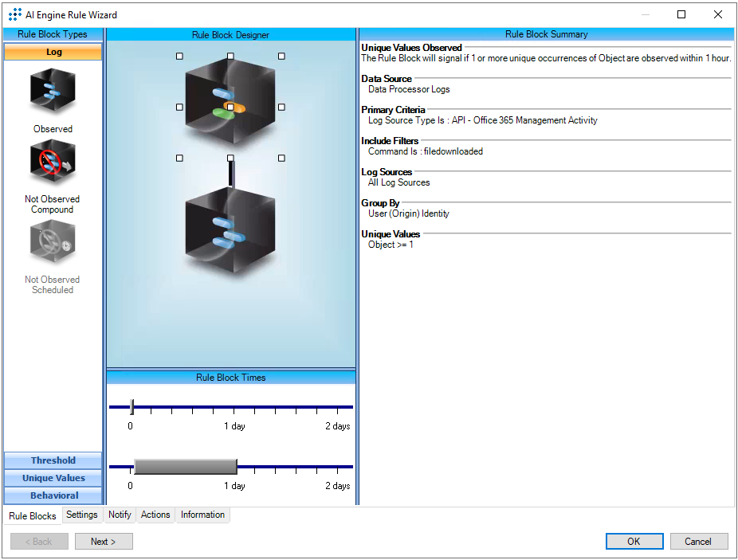Select the Observed log rule block icon
Image resolution: width=738 pixels, height=560 pixels.
pyautogui.click(x=53, y=92)
